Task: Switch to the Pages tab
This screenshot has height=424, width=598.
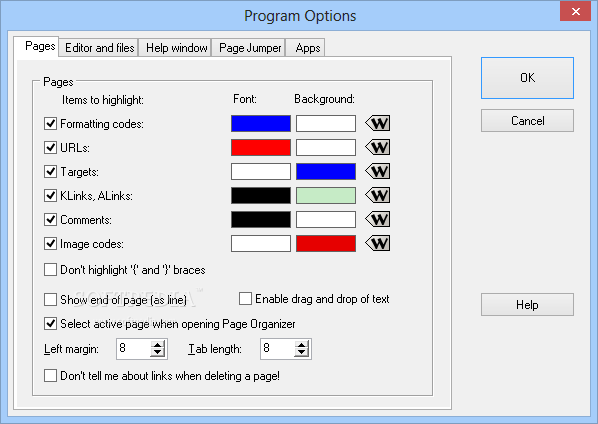Action: pos(36,47)
